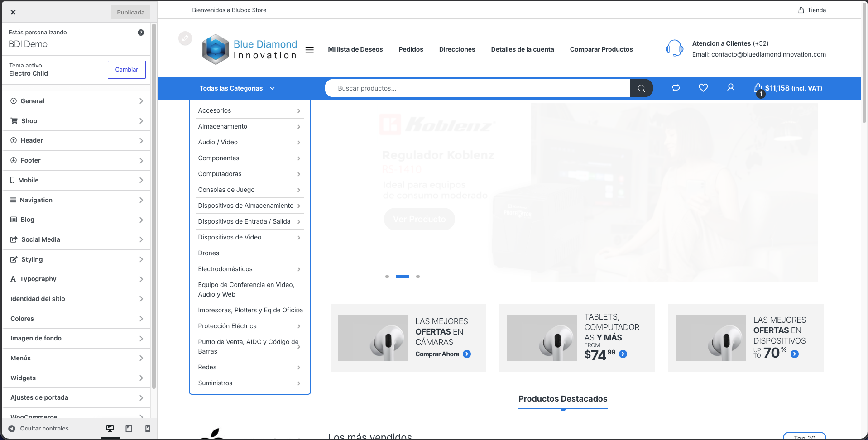Open the Mobile customizer section
Viewport: 868px width, 440px height.
coord(77,180)
